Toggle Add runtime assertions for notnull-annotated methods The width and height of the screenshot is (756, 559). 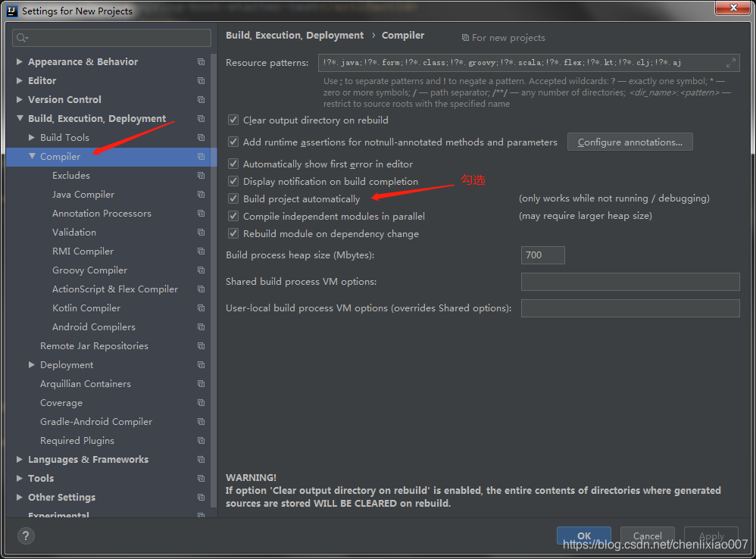pyautogui.click(x=233, y=142)
